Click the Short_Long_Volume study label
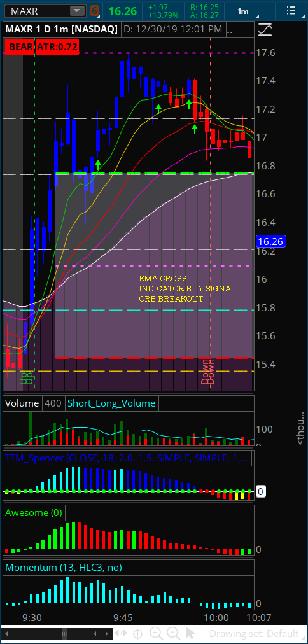 (111, 403)
